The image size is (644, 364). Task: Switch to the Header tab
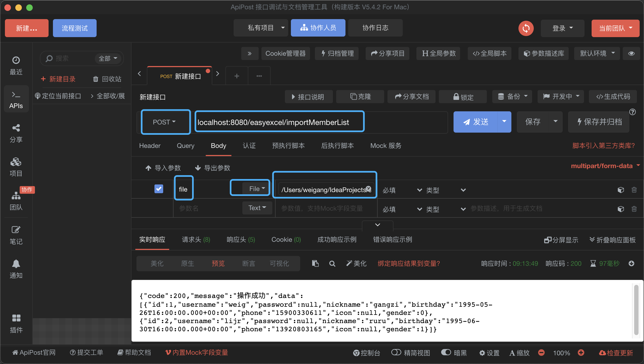(150, 146)
